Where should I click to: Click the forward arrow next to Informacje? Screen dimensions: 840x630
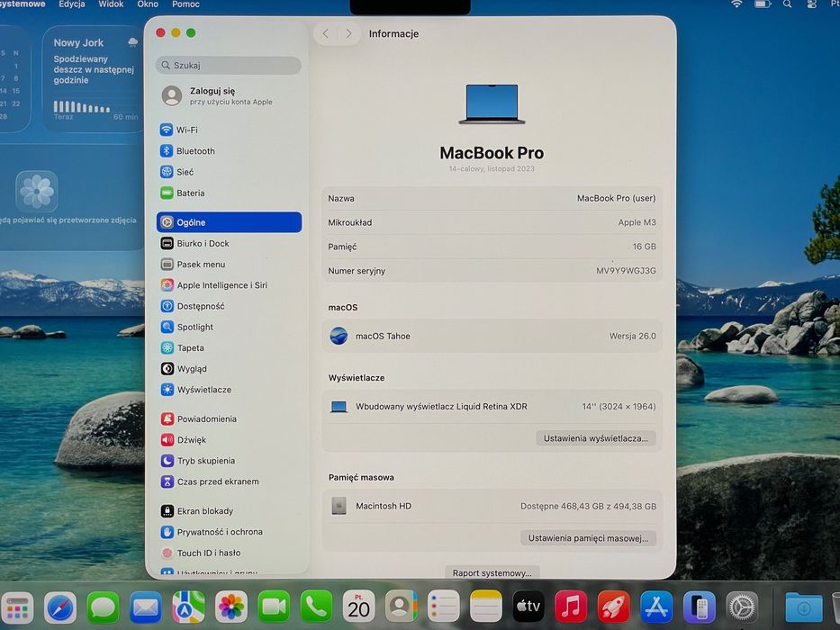point(348,34)
